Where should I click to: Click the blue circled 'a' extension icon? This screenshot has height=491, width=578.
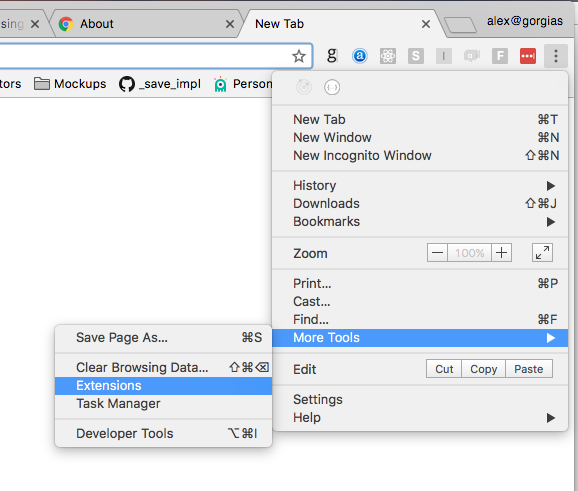tap(359, 56)
